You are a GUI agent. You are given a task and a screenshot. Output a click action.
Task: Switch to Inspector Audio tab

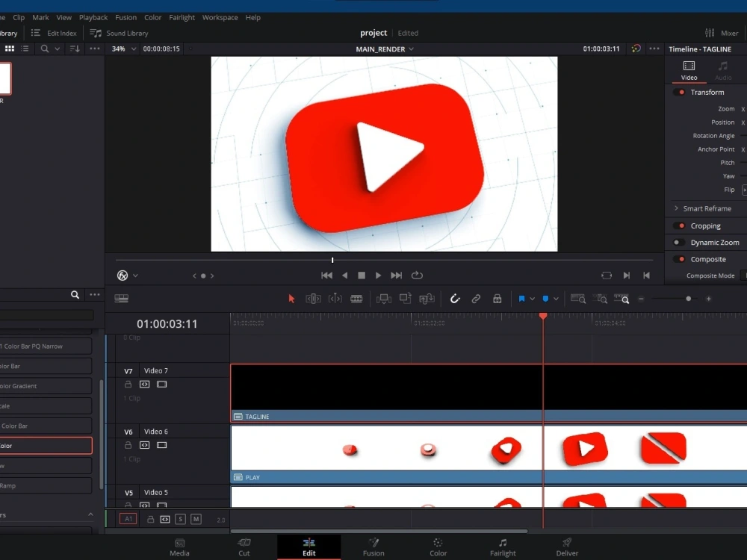click(722, 70)
